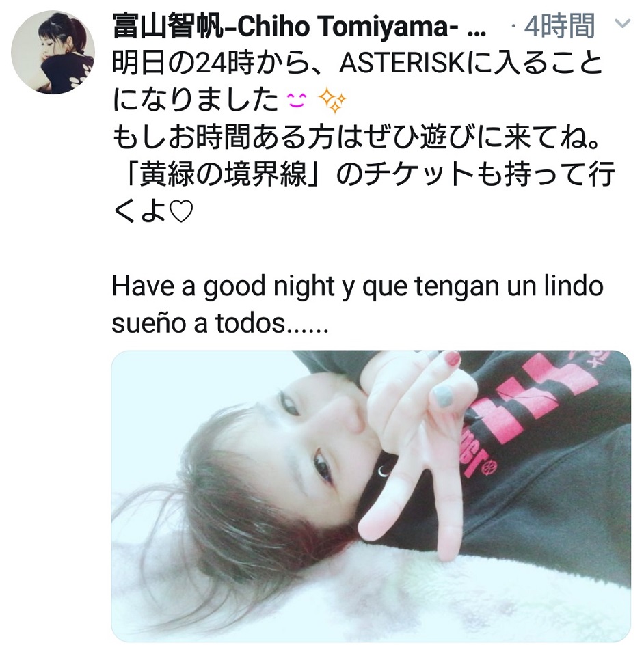This screenshot has height=656, width=644.
Task: Click the 'sueño a todos' text line
Action: pos(220,323)
